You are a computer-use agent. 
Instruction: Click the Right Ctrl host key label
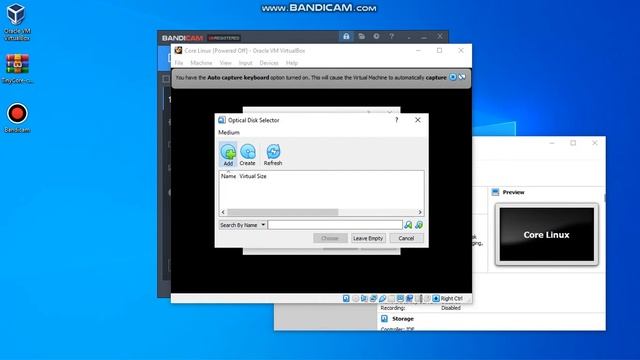click(x=452, y=299)
